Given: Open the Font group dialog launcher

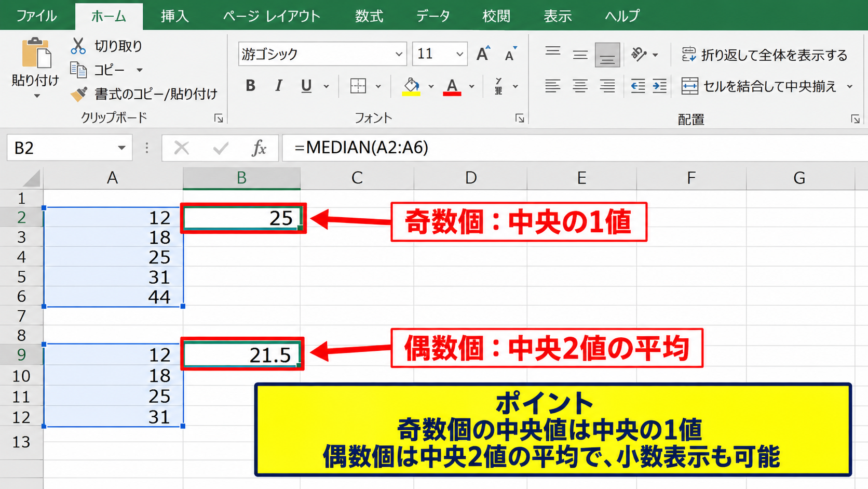Looking at the screenshot, I should click(x=520, y=118).
